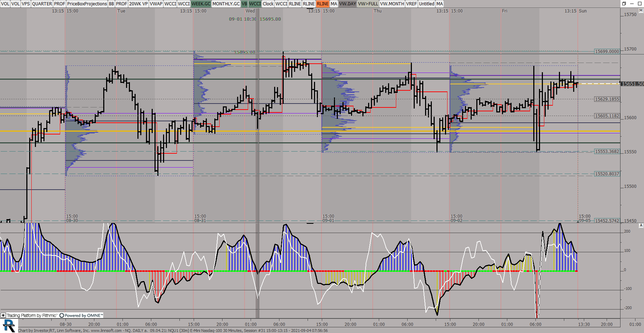
Task: Click the OMNE circle logo icon
Action: click(62, 315)
